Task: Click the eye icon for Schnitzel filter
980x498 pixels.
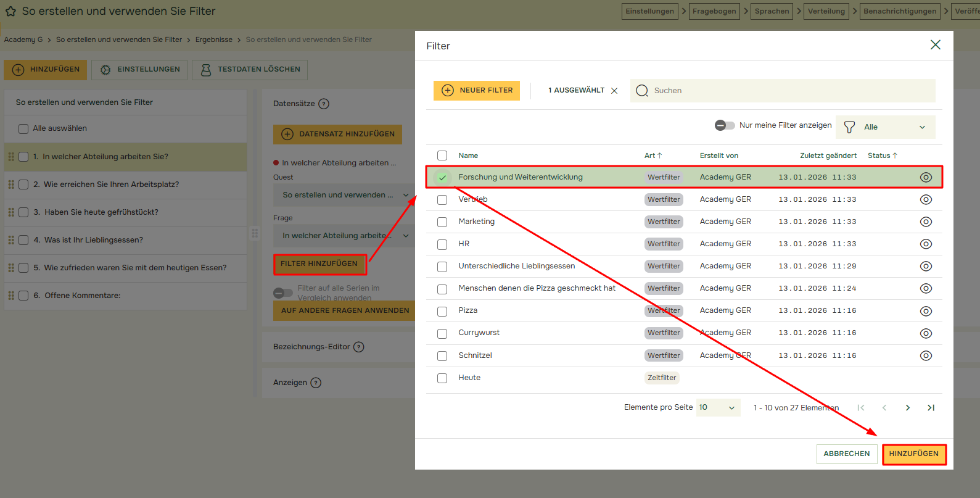Action: point(926,356)
